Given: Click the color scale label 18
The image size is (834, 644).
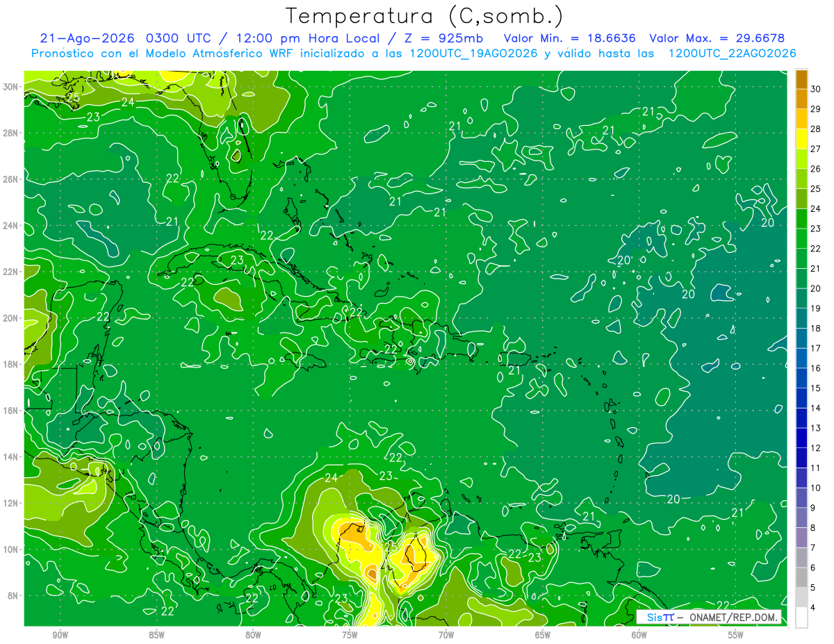Looking at the screenshot, I should pos(815,328).
